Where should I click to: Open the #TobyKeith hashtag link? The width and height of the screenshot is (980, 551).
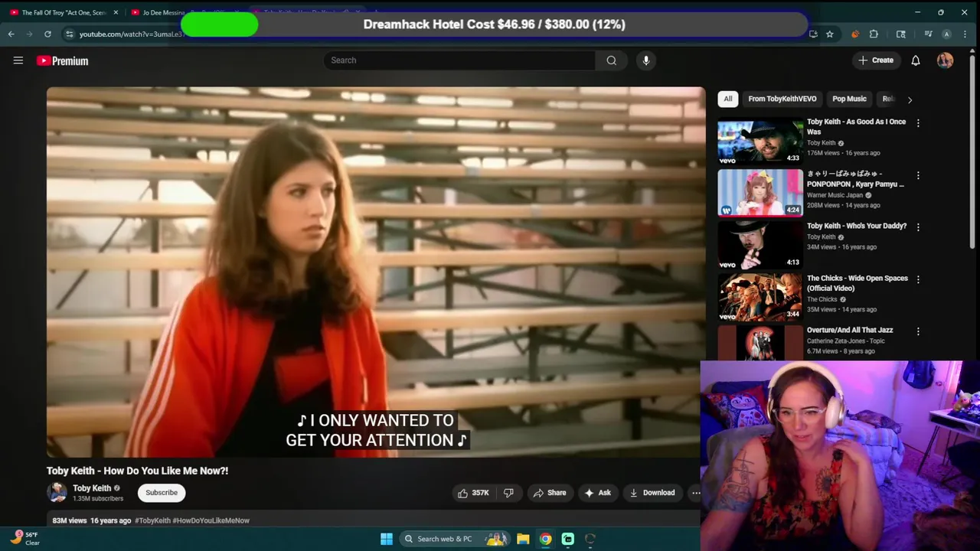(152, 520)
